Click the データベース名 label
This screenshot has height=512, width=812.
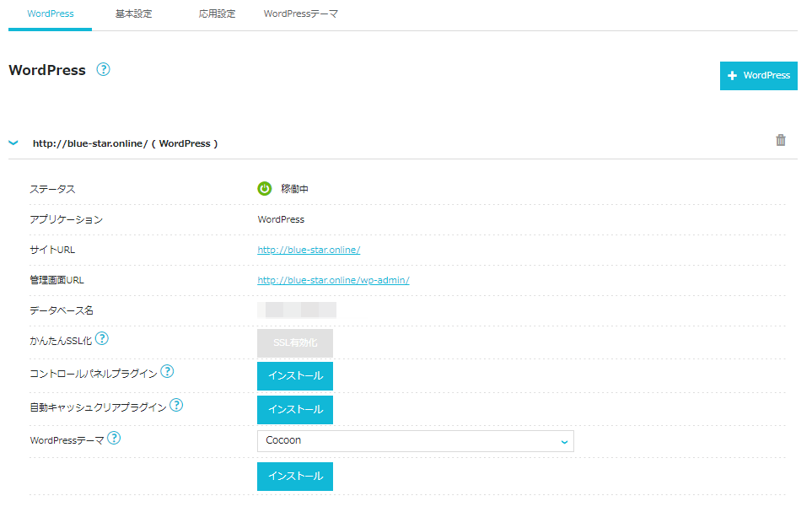click(62, 310)
